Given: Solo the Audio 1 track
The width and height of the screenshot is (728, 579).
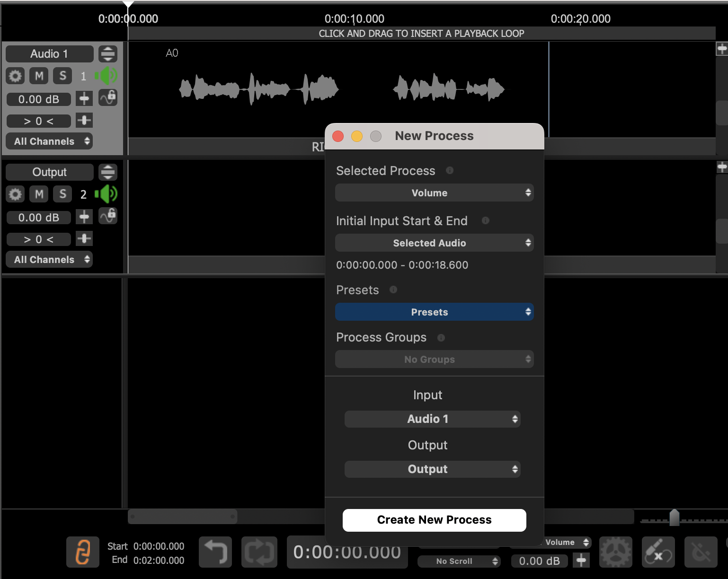Looking at the screenshot, I should [x=62, y=76].
